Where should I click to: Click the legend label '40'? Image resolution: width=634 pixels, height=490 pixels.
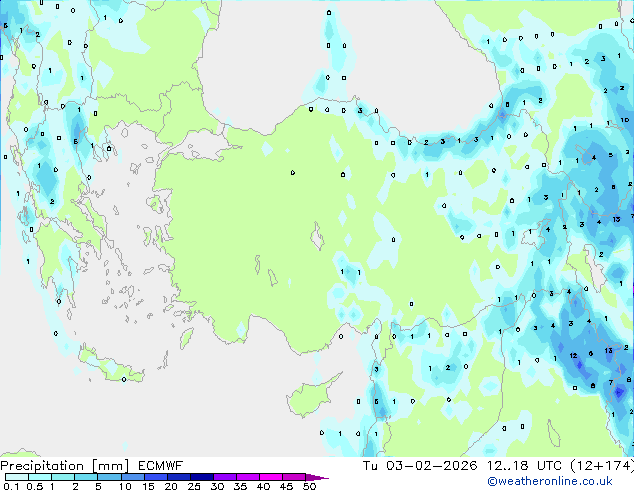[x=263, y=486]
